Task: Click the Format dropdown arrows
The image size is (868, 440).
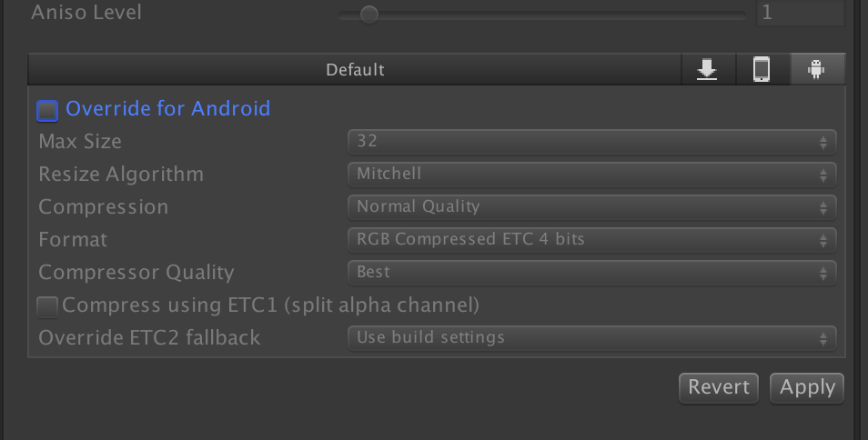Action: (823, 240)
